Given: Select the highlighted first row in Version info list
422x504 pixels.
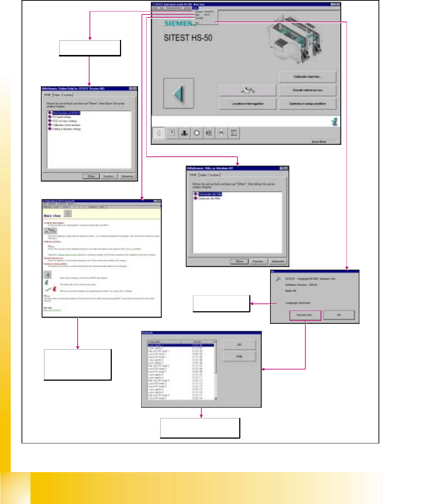Looking at the screenshot, I should point(181,345).
